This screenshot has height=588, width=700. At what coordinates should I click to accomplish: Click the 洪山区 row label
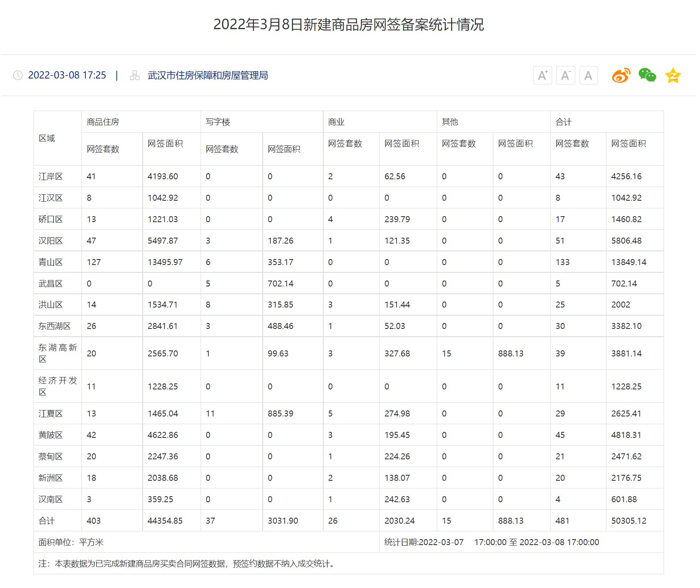coord(51,305)
